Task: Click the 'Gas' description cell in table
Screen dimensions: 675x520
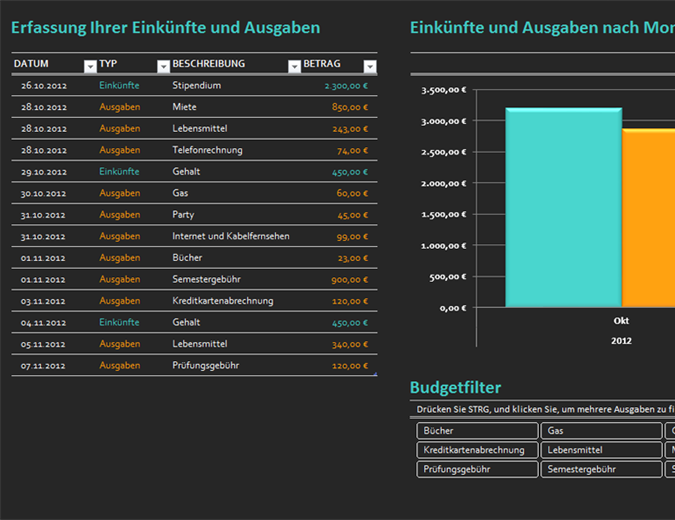Action: [x=180, y=193]
